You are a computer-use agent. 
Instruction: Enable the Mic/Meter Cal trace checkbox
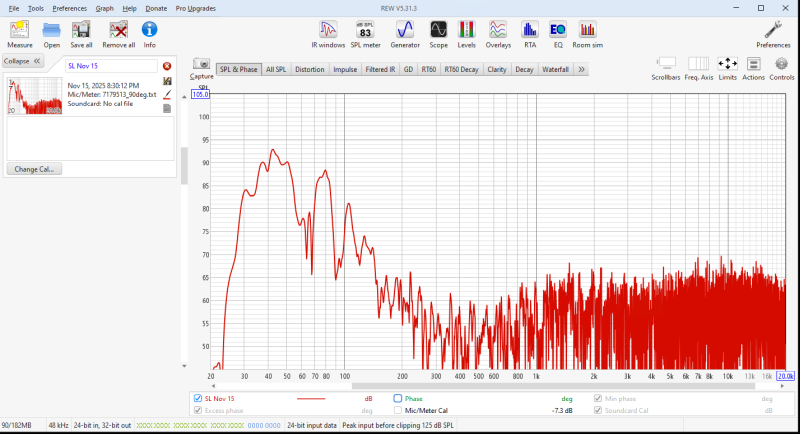[397, 410]
